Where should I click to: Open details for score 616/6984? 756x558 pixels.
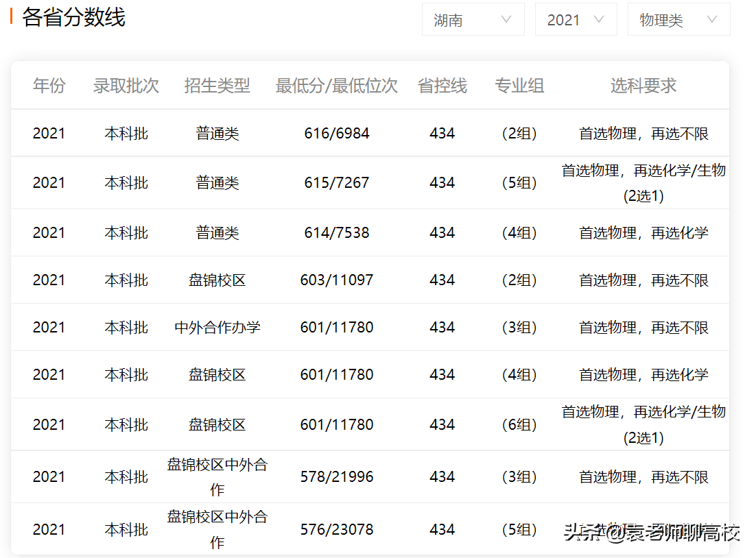(336, 133)
